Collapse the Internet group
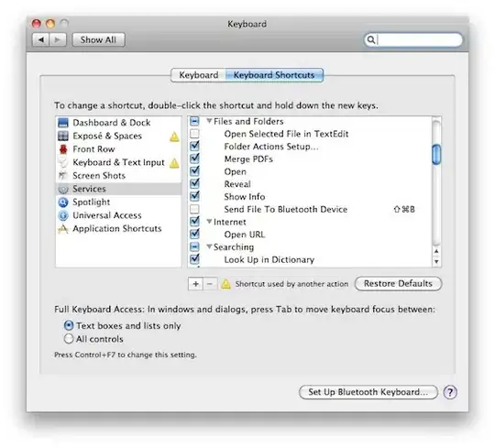Screen dimensions: 495x448 (x=209, y=222)
